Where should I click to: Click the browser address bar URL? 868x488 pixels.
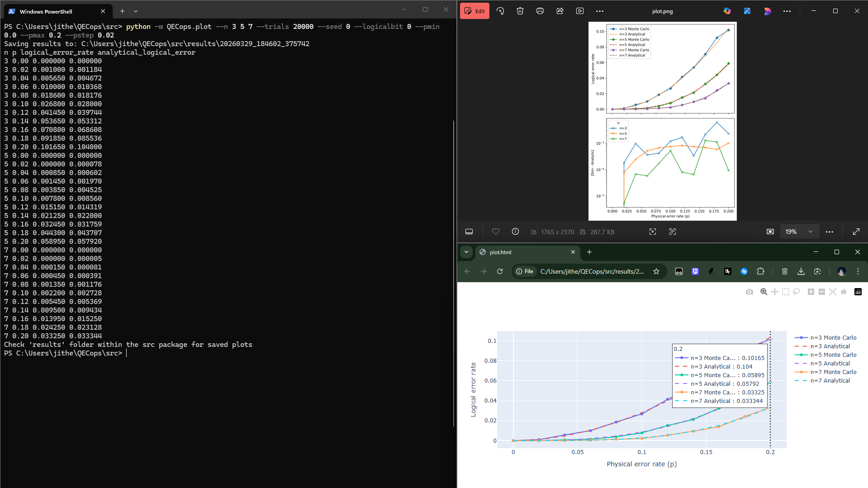tap(592, 271)
